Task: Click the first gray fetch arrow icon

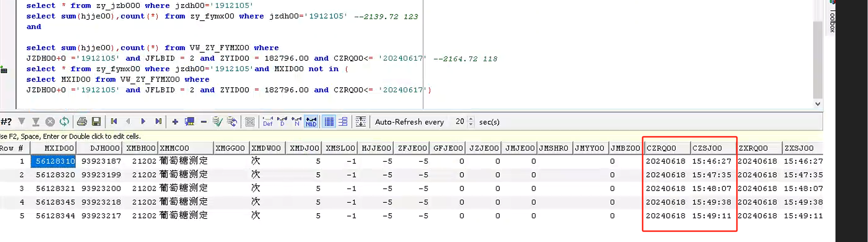Action: (x=21, y=122)
